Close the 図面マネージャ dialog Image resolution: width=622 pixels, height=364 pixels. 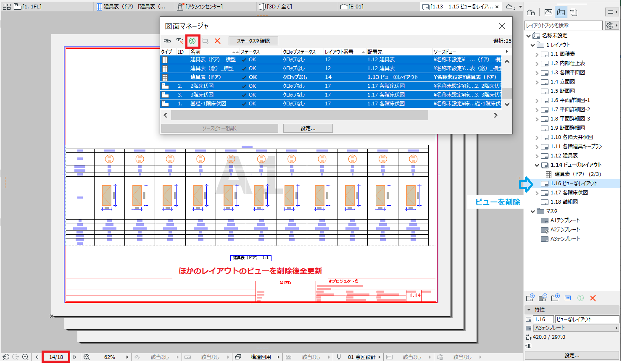point(502,26)
